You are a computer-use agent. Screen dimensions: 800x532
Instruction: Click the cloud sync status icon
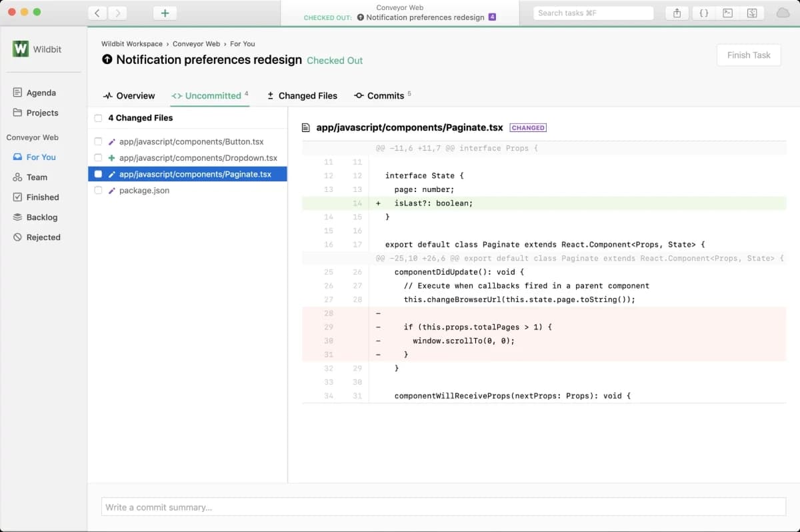click(x=783, y=13)
